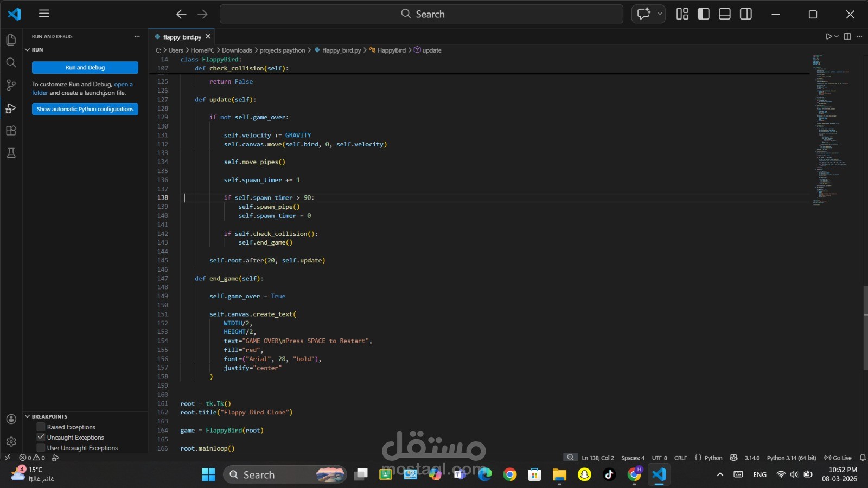Open the Testing flask icon
868x488 pixels.
click(11, 153)
